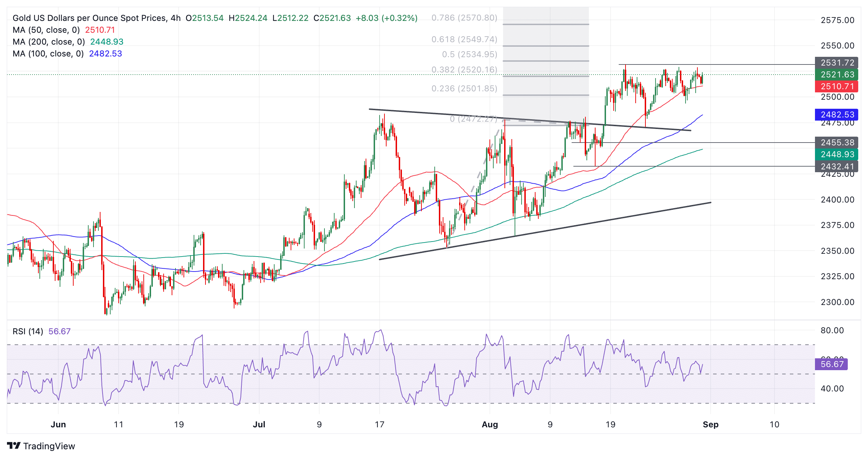868x458 pixels.
Task: Click the blue 2482.53 MA price label
Action: click(x=836, y=115)
